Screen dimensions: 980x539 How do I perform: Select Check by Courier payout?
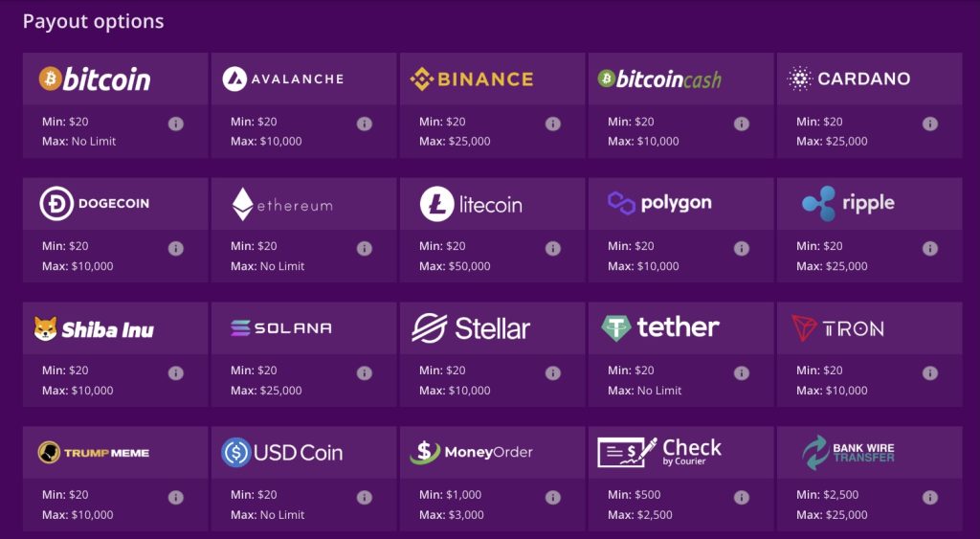[659, 452]
